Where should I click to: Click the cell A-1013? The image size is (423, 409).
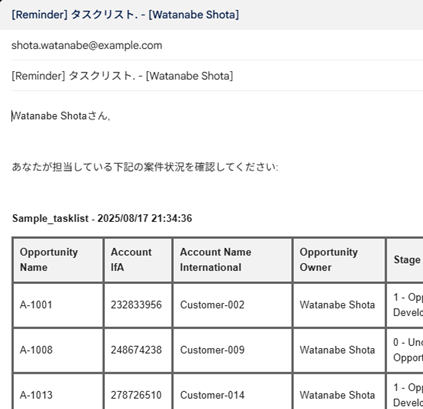[x=58, y=392]
